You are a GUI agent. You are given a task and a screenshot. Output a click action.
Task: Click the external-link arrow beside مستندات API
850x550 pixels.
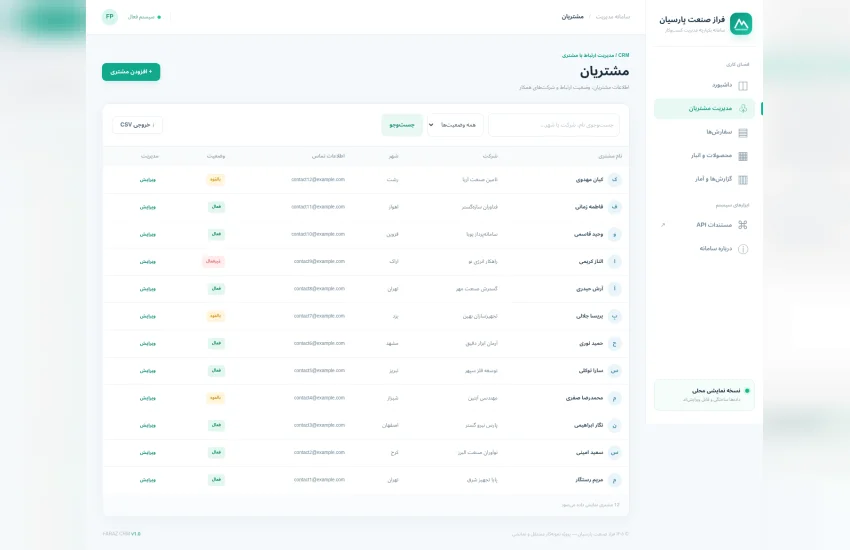coord(662,225)
